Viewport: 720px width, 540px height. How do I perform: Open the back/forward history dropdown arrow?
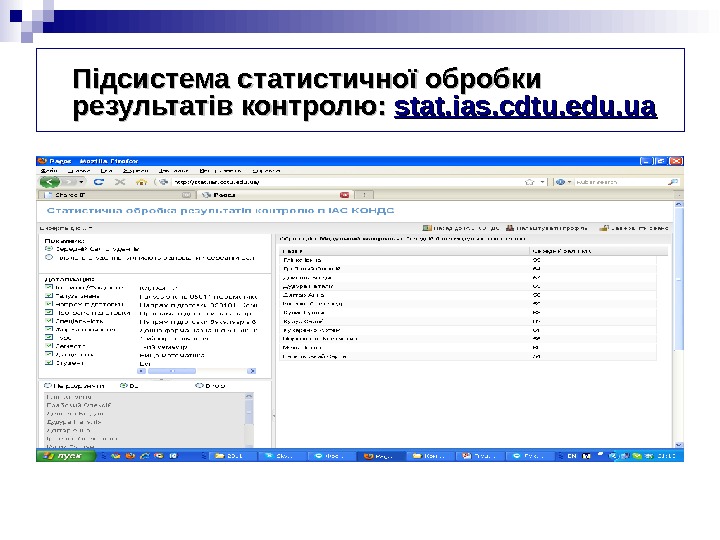(82, 182)
